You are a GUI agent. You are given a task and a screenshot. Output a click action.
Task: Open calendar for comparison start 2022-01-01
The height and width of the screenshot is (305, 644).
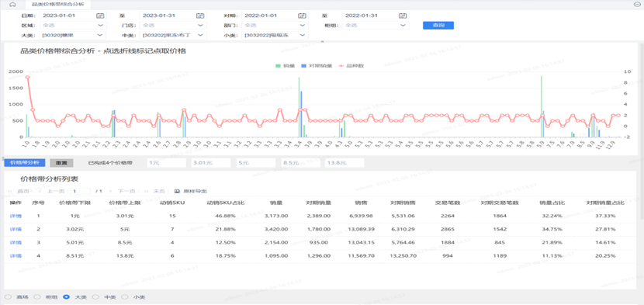[x=303, y=16]
